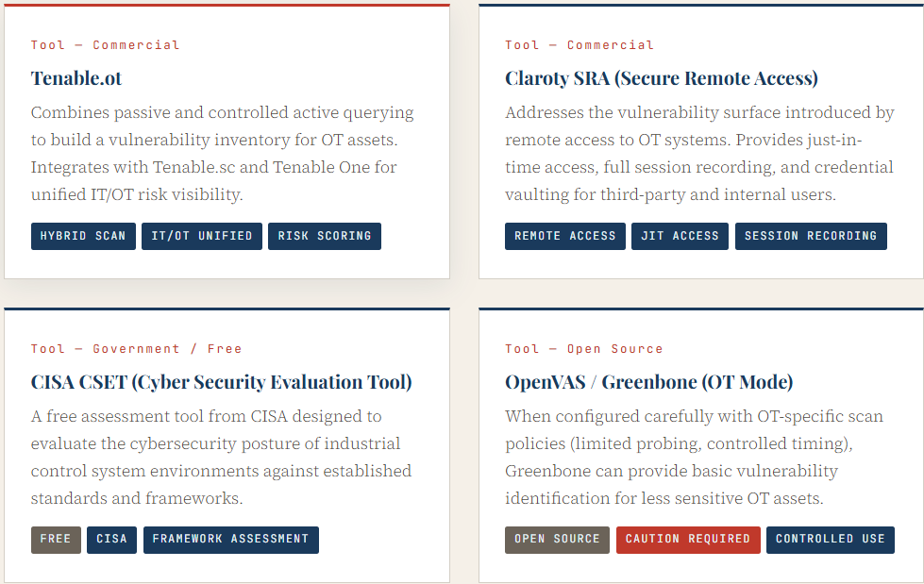Click the Tenable.ot description paragraph

coord(223,153)
